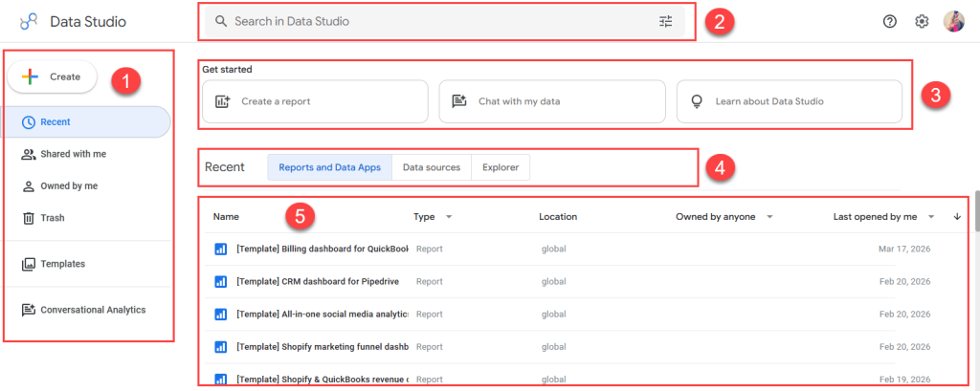Click the Location column header
980x391 pixels.
(x=558, y=217)
